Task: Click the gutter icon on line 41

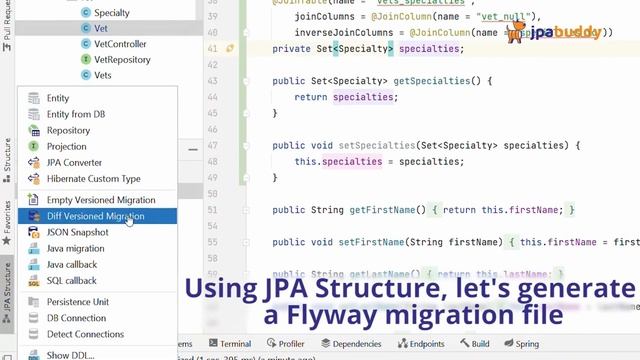Action: tap(230, 49)
